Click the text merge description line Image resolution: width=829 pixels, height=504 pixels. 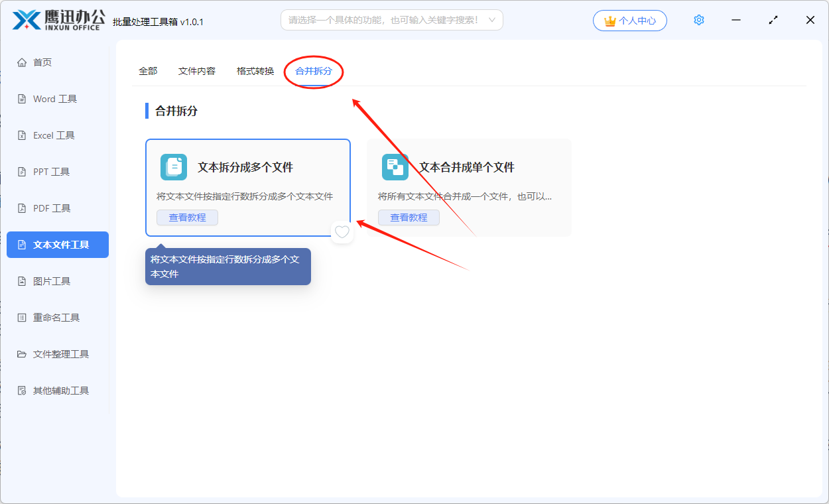coord(465,197)
